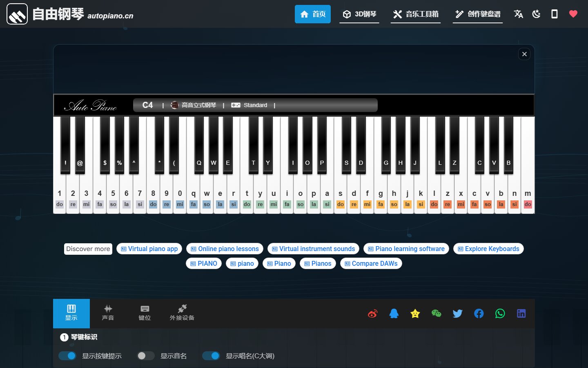Click the Discover more label
Screen dimensions: 588x368
click(x=88, y=249)
